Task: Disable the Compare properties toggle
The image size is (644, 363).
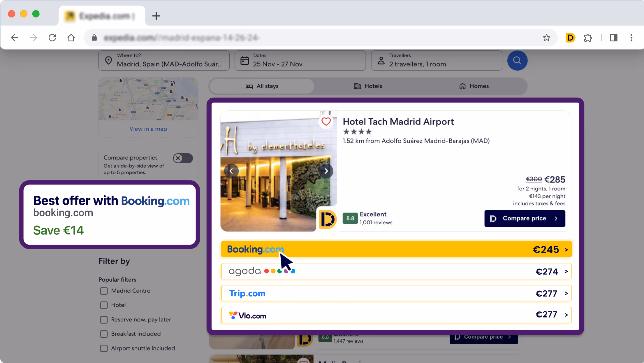Action: coord(183,158)
